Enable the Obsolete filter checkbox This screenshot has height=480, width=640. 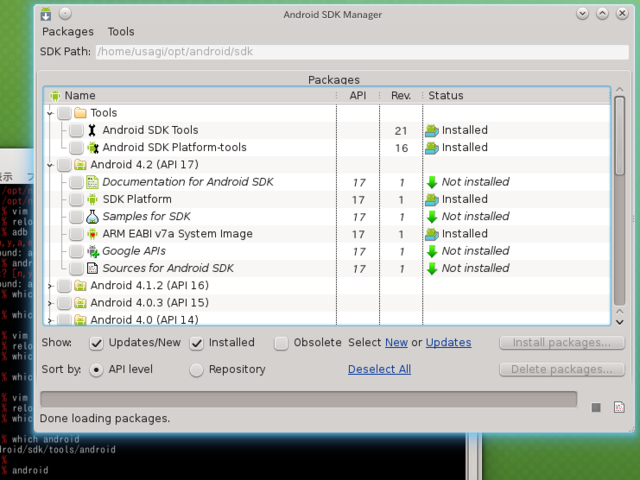point(281,343)
